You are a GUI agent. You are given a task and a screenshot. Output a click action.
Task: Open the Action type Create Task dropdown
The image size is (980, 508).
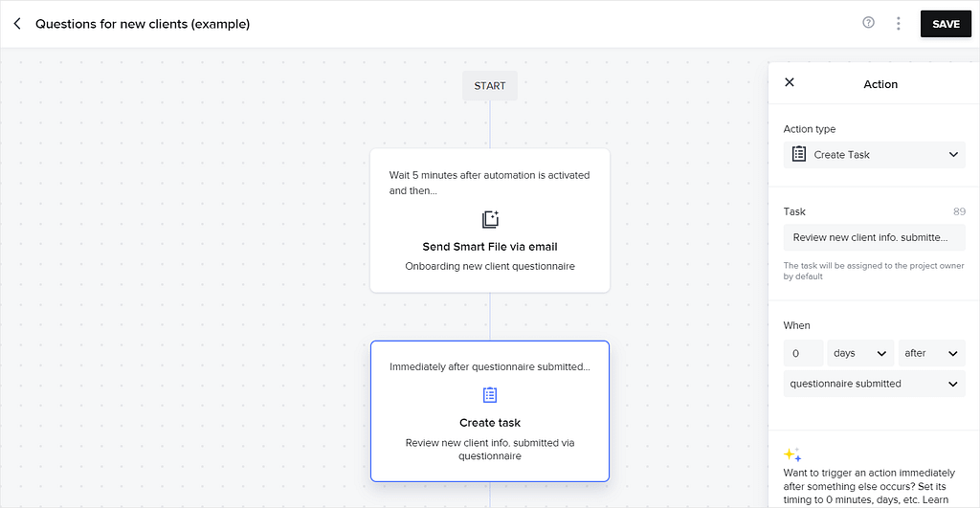875,154
